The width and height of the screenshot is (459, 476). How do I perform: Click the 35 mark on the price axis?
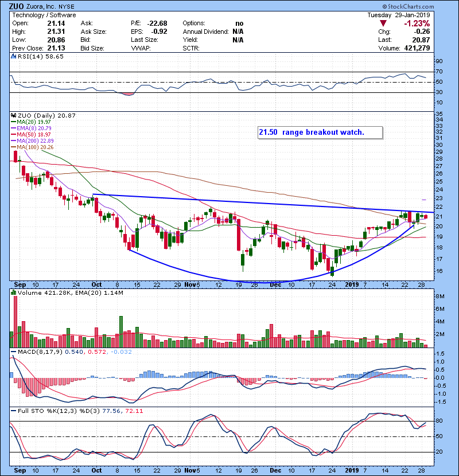(439, 114)
